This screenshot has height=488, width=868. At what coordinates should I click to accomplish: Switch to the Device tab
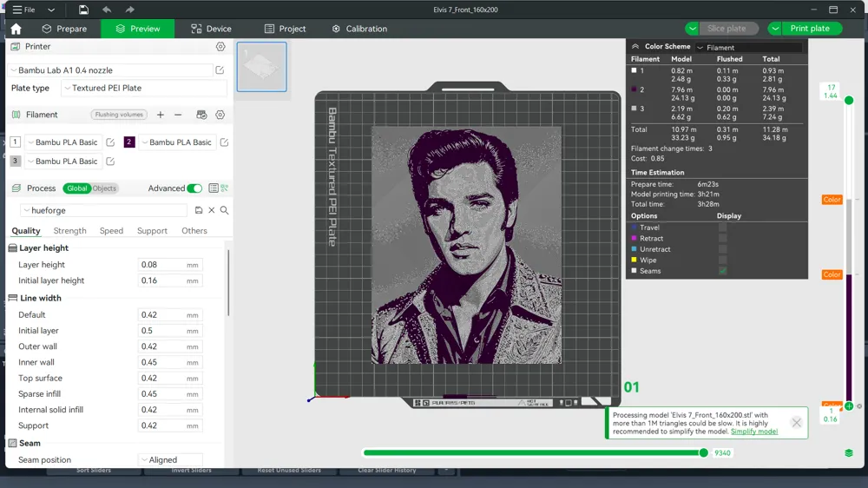tap(212, 29)
